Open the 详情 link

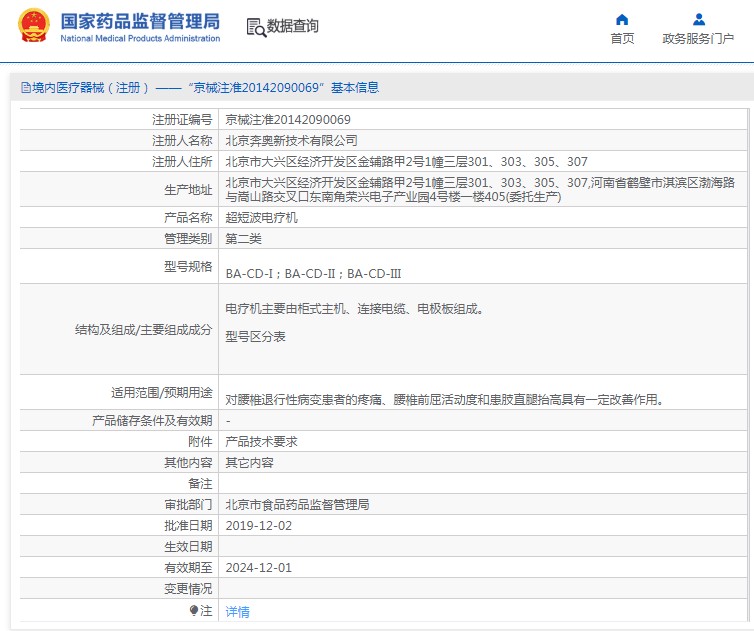(237, 611)
